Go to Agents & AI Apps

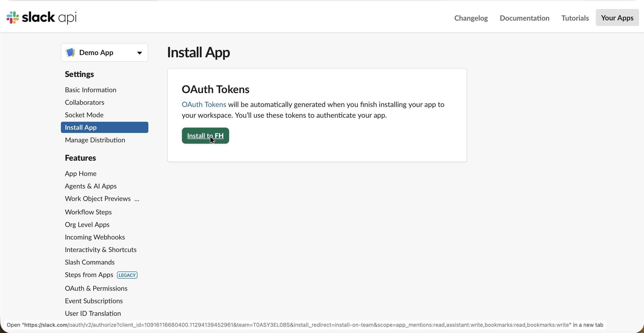91,186
